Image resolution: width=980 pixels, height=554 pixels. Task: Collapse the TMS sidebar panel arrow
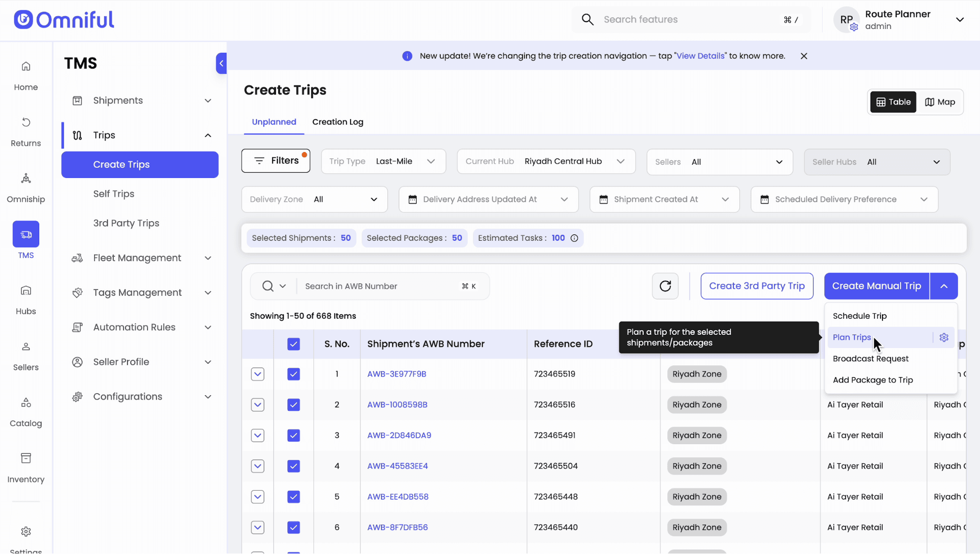coord(221,63)
